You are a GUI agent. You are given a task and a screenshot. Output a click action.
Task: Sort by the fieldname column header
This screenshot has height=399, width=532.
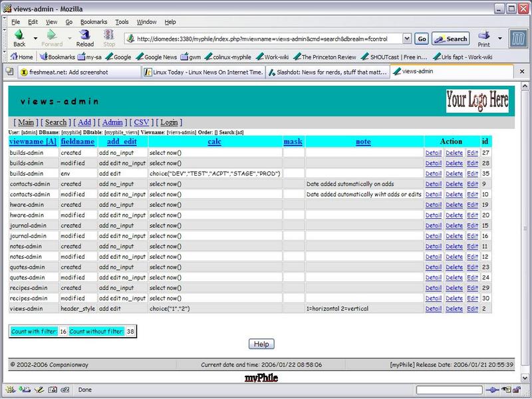(78, 142)
